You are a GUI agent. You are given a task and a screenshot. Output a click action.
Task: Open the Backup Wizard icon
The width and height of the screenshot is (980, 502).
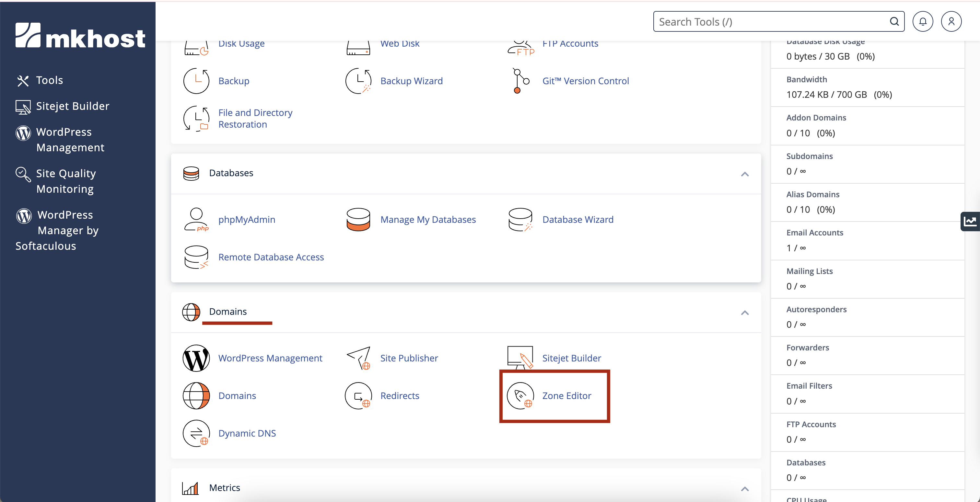[x=358, y=81]
